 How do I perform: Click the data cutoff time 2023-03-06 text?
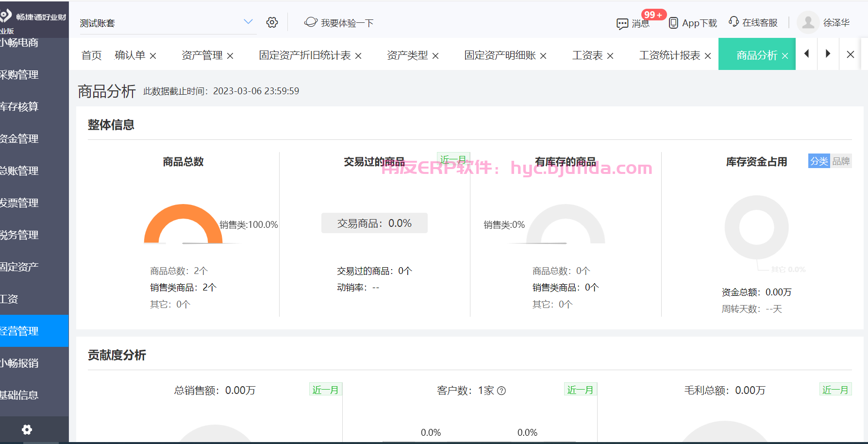(256, 91)
